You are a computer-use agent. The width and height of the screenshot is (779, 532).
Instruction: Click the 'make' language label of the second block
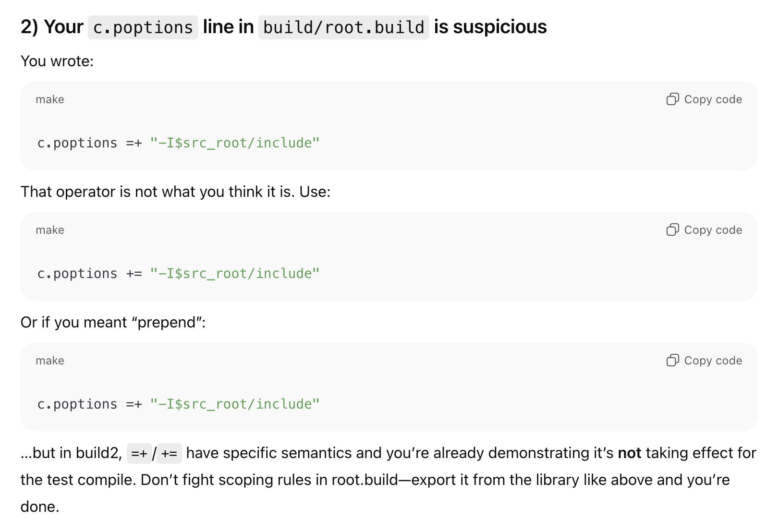(50, 230)
